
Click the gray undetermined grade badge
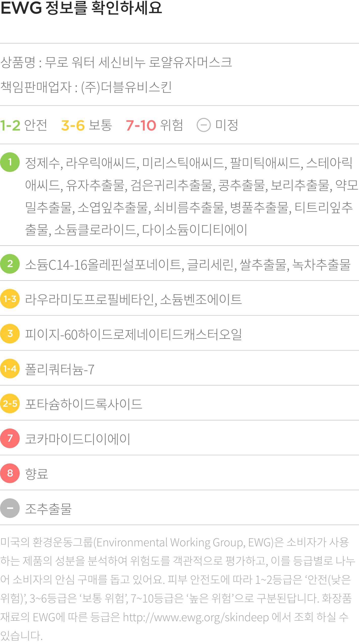[x=10, y=508]
